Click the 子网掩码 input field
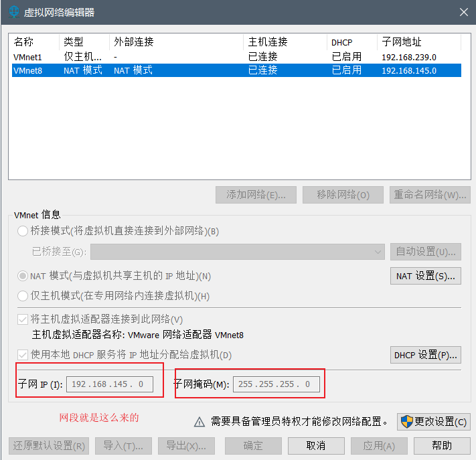Screen dimensions: 476x460 click(276, 384)
